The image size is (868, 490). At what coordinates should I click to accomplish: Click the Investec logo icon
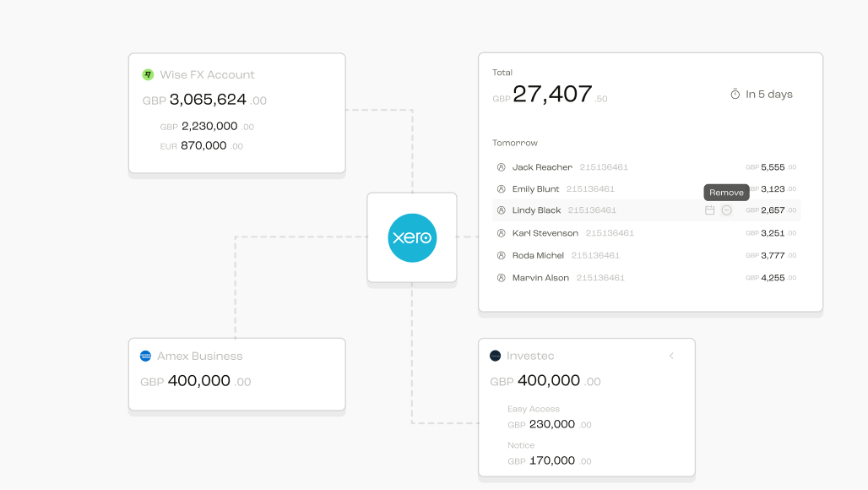pos(496,356)
